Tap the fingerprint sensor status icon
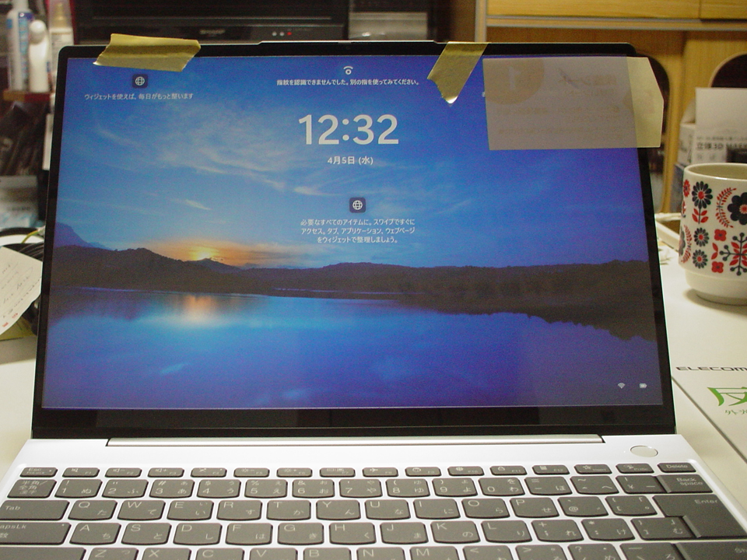The height and width of the screenshot is (560, 747). (348, 70)
